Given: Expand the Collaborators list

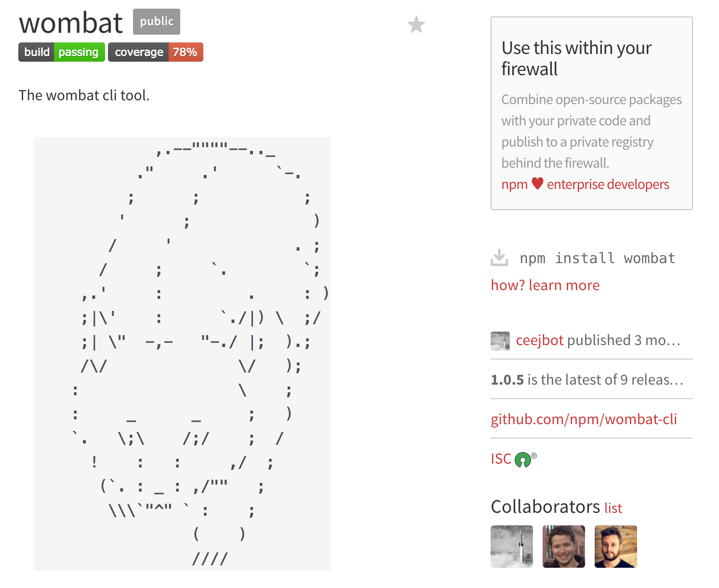Looking at the screenshot, I should coord(613,508).
